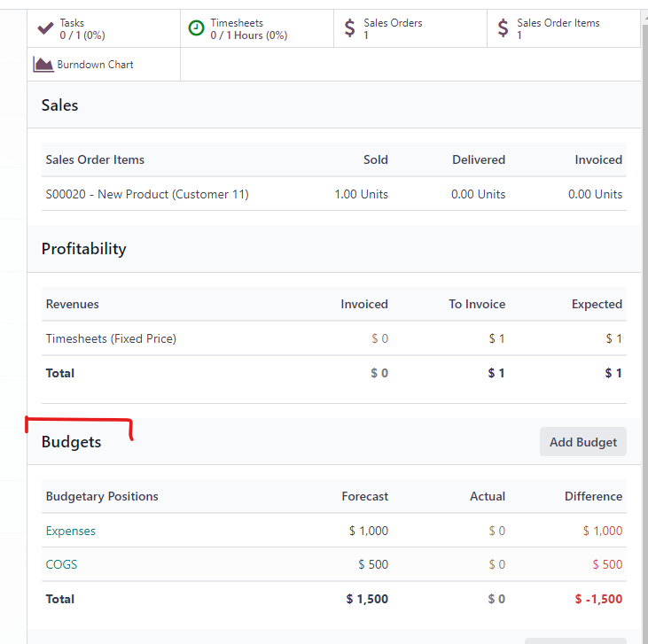648x644 pixels.
Task: Open the Tasks stat button
Action: click(104, 28)
